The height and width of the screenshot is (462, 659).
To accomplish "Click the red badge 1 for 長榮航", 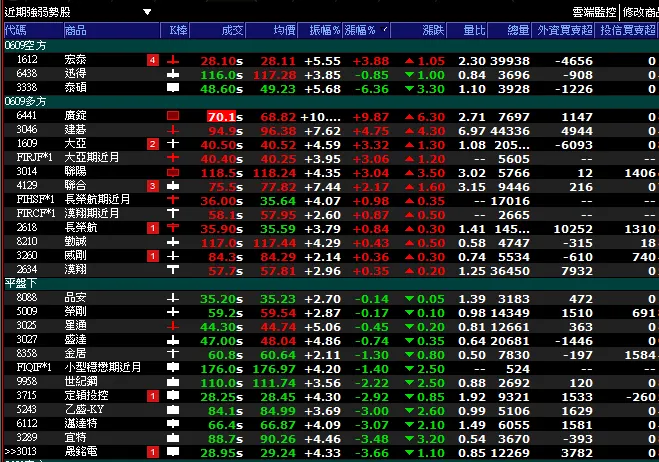I will click(153, 228).
